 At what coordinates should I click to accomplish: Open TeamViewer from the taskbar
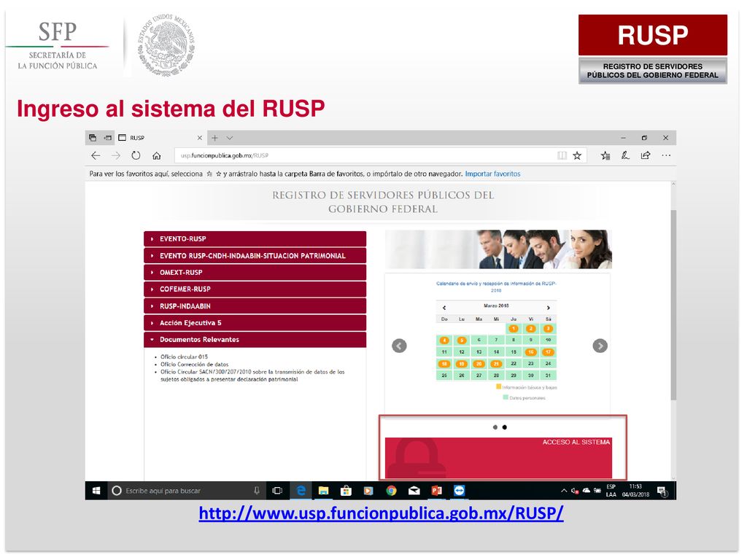tap(460, 491)
